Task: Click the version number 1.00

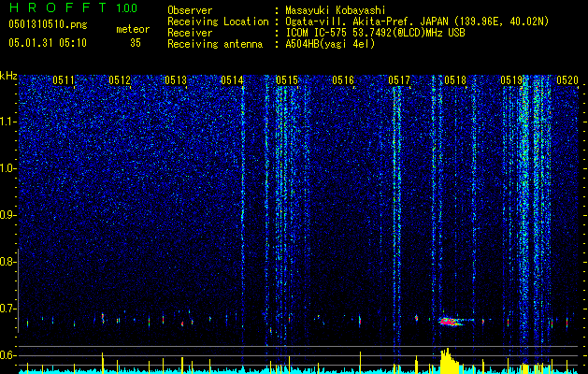Action: [127, 8]
